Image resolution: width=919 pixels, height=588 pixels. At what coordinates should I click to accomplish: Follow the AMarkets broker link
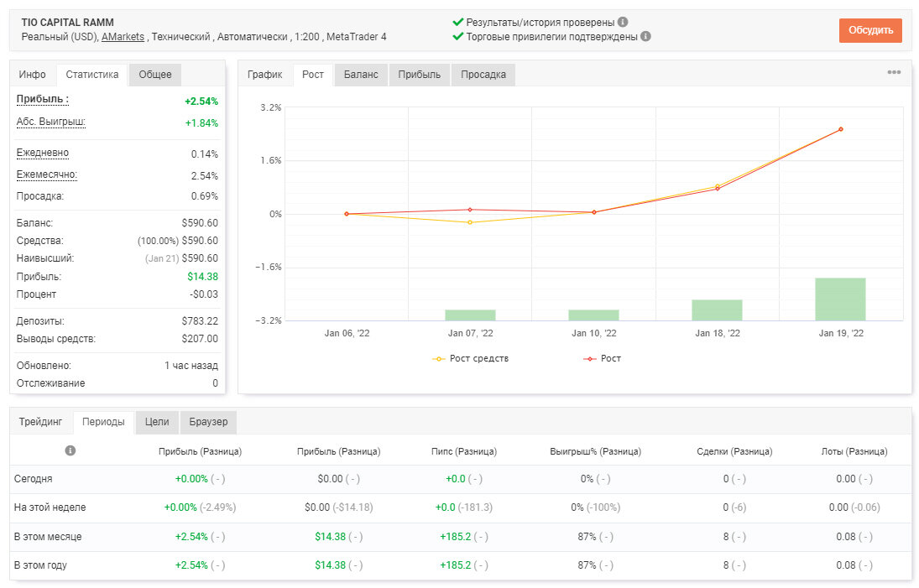click(x=123, y=36)
